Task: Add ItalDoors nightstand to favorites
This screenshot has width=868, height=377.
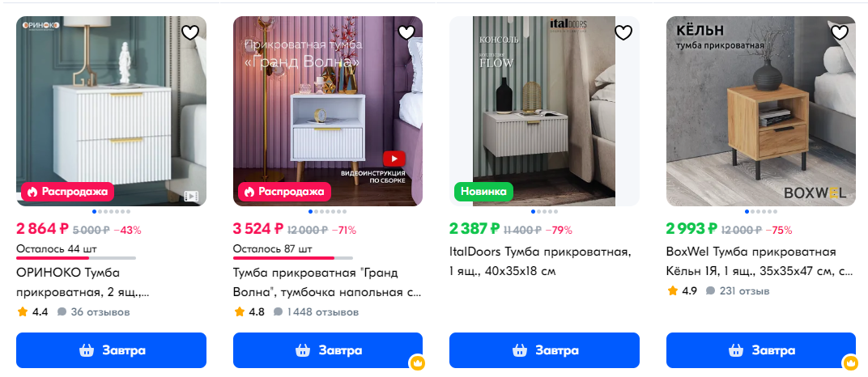Action: point(623,32)
